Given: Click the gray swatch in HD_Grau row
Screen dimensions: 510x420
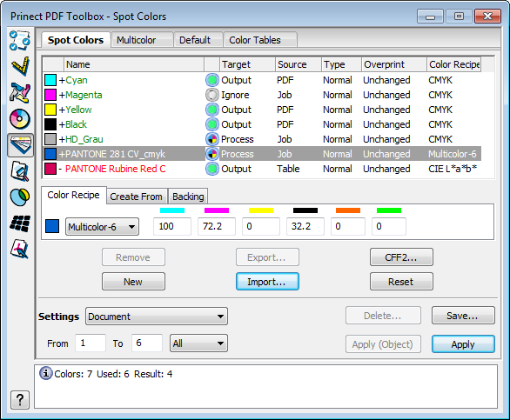Looking at the screenshot, I should coord(50,139).
